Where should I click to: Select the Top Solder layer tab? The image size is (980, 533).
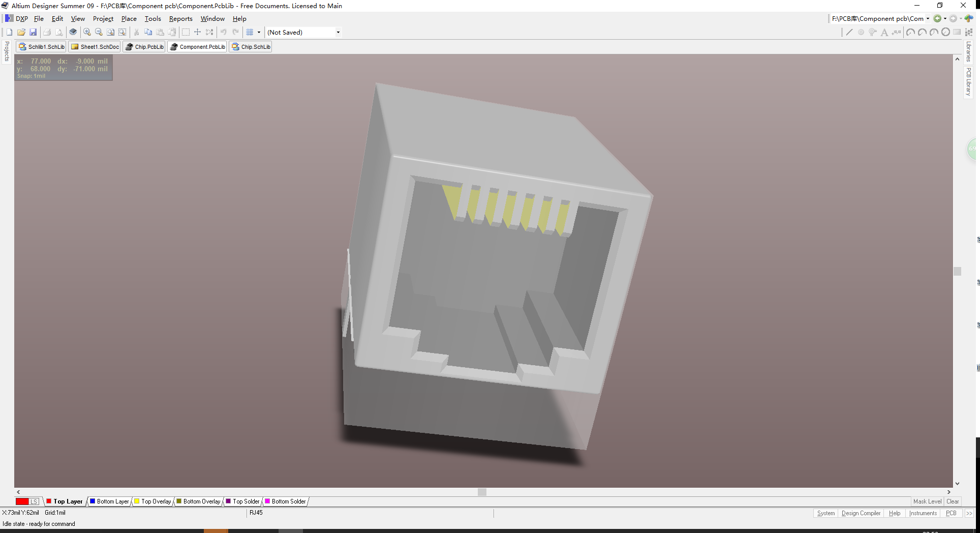[x=242, y=501]
